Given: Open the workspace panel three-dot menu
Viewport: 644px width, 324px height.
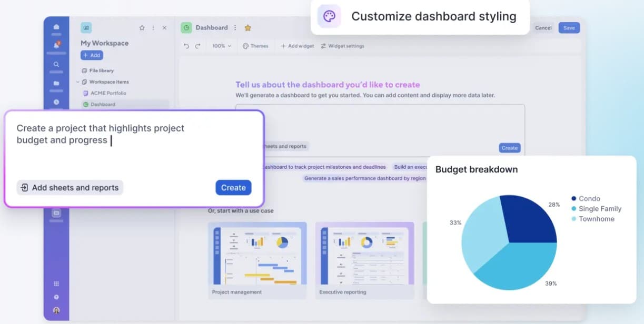Looking at the screenshot, I should pyautogui.click(x=153, y=28).
